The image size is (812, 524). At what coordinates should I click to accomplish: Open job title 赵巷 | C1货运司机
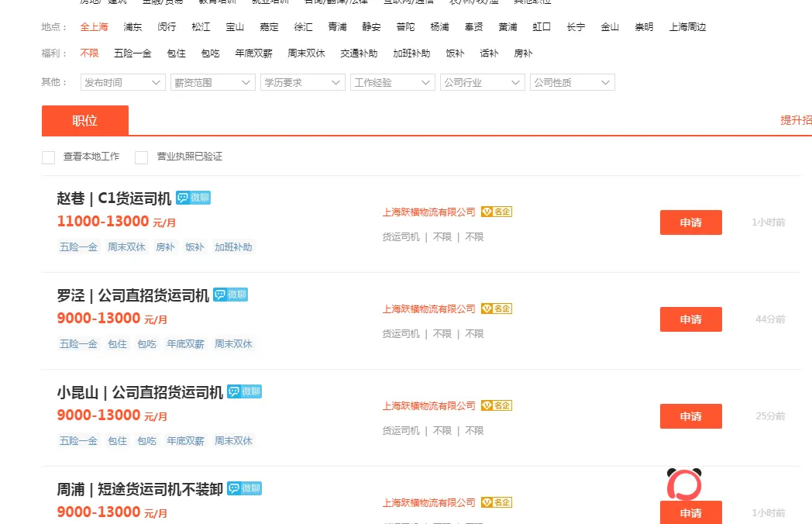pyautogui.click(x=114, y=198)
